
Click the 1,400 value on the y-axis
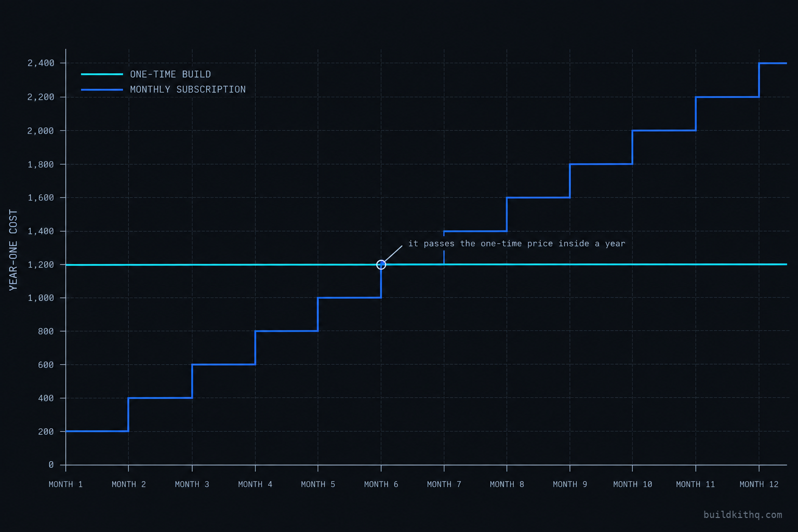tap(41, 231)
